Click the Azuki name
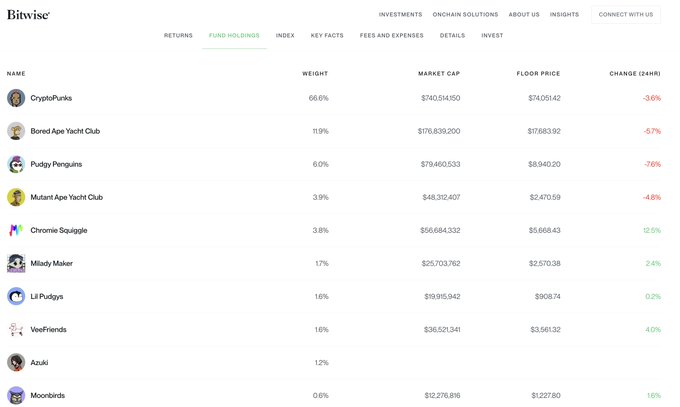The height and width of the screenshot is (407, 680). point(39,362)
